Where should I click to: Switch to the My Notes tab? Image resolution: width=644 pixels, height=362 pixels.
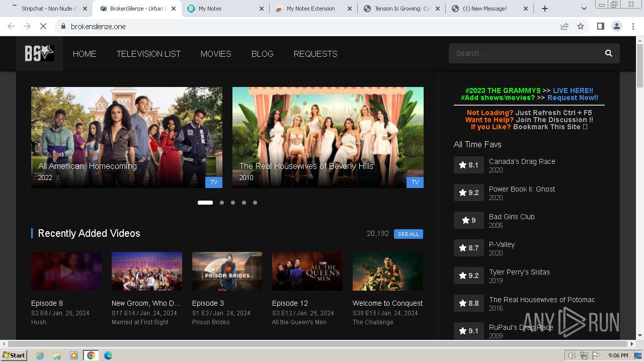(225, 9)
